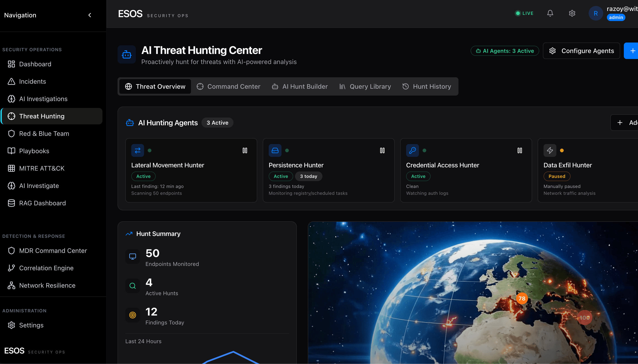This screenshot has height=364, width=638.
Task: Click the orange 78 threat marker on globe
Action: point(522,298)
